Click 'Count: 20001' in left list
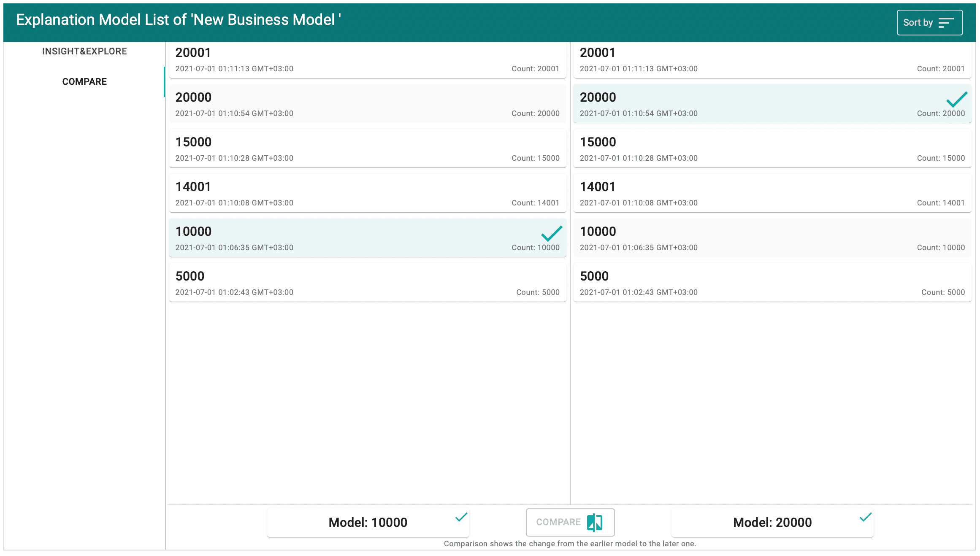Image resolution: width=980 pixels, height=556 pixels. 536,69
